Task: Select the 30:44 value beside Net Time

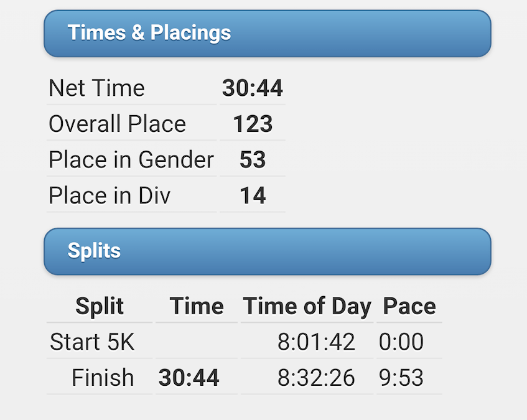Action: point(252,88)
